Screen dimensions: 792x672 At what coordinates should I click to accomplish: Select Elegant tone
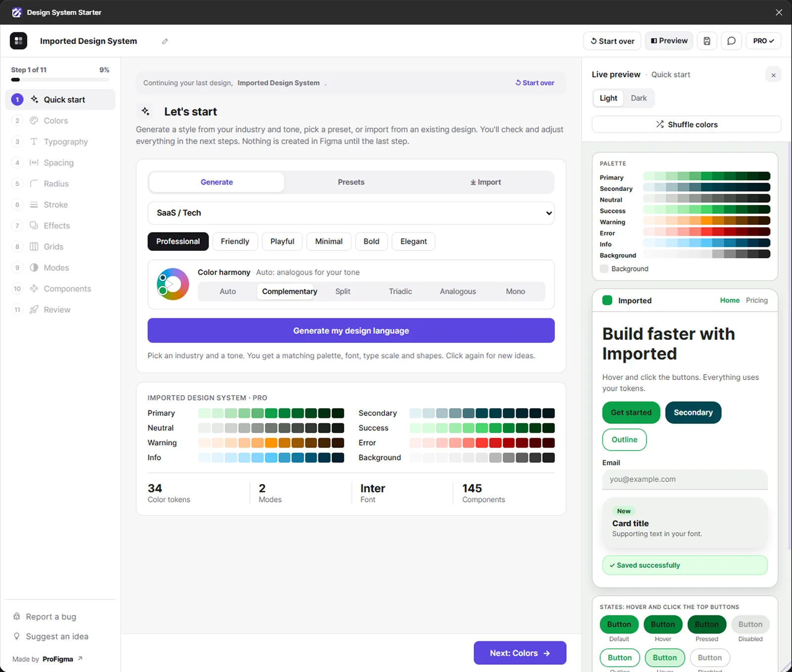point(413,241)
